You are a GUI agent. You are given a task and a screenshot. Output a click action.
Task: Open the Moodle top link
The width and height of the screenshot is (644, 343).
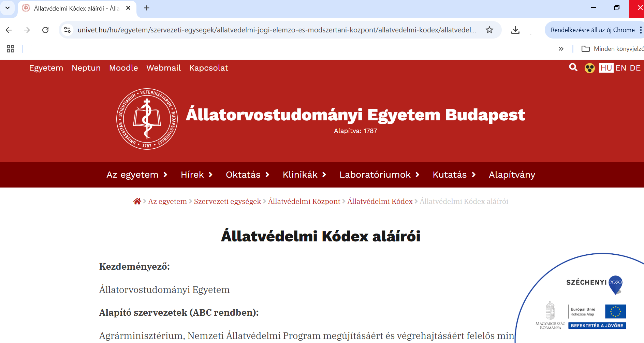pyautogui.click(x=123, y=68)
